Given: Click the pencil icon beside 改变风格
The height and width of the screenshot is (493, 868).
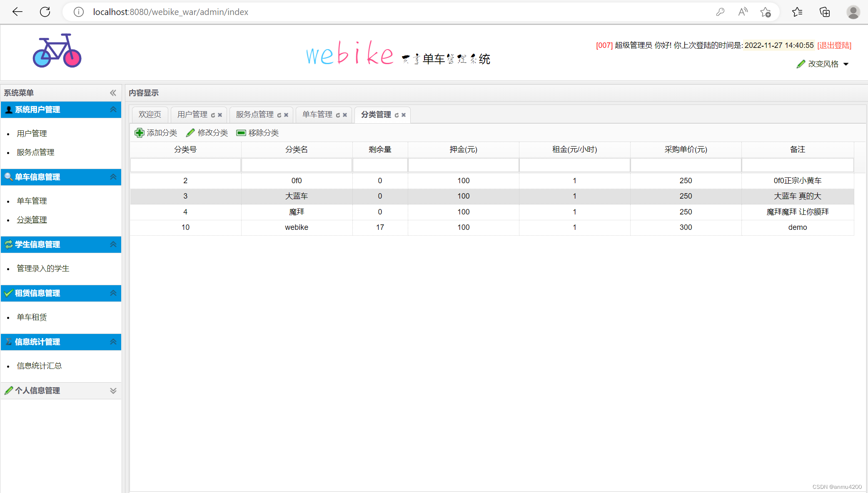Looking at the screenshot, I should pos(801,64).
